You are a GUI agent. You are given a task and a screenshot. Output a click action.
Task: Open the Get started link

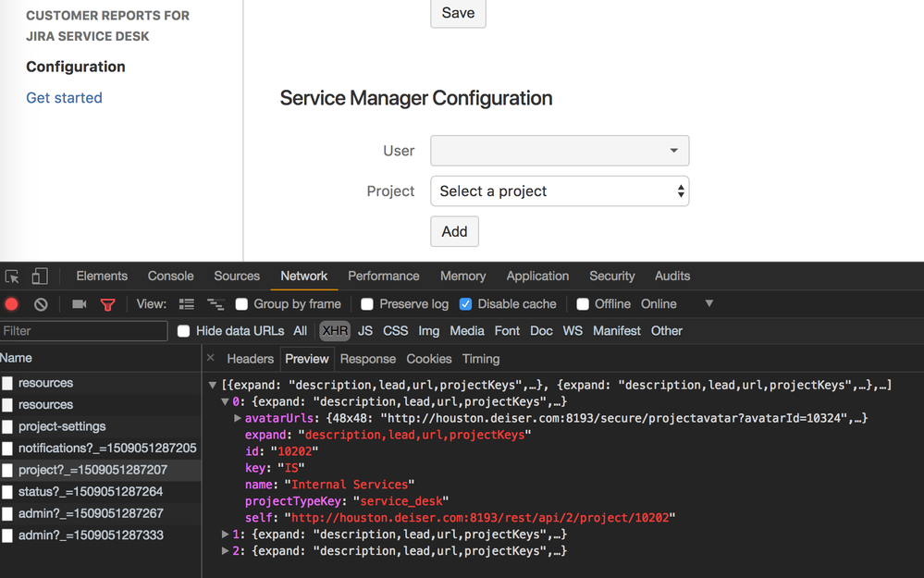tap(64, 98)
